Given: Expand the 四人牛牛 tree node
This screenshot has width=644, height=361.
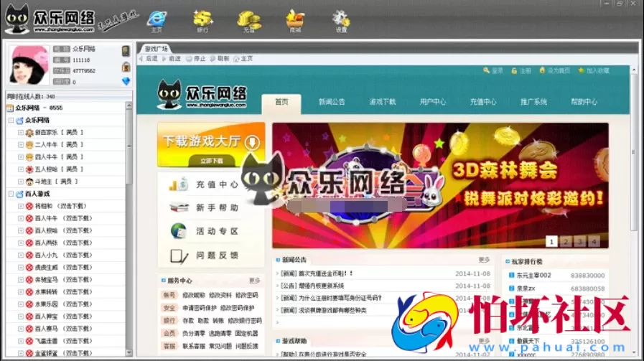Looking at the screenshot, I should point(21,157).
